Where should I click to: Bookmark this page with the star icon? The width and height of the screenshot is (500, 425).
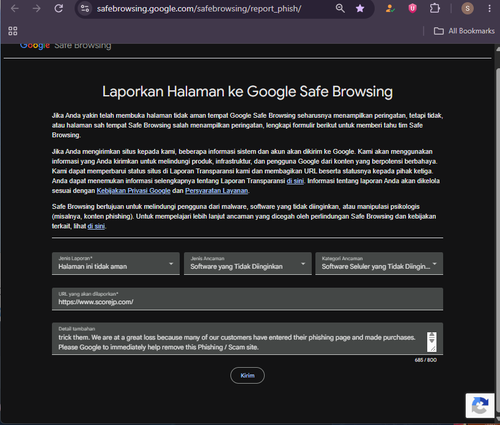click(x=360, y=8)
